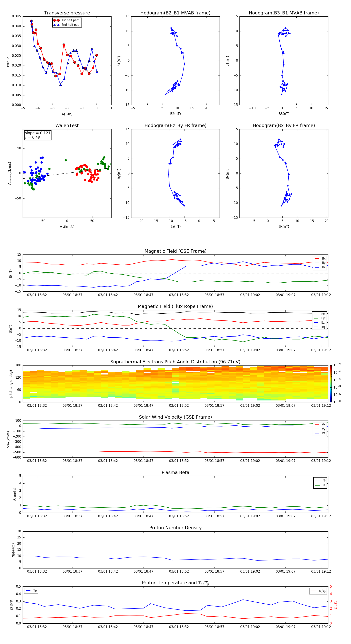Image resolution: width=351 pixels, height=644 pixels.
Task: Click the 'Magnetic Field (GSE Frame)' title
Action: click(x=175, y=251)
